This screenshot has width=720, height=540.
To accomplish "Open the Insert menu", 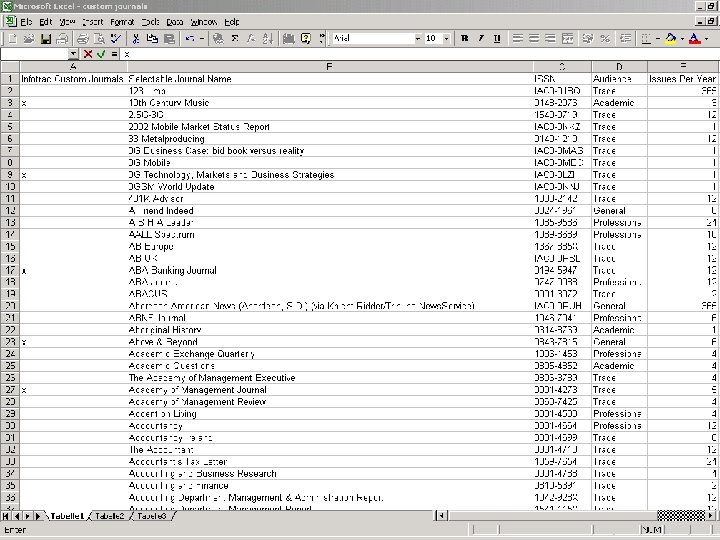I will coord(93,22).
